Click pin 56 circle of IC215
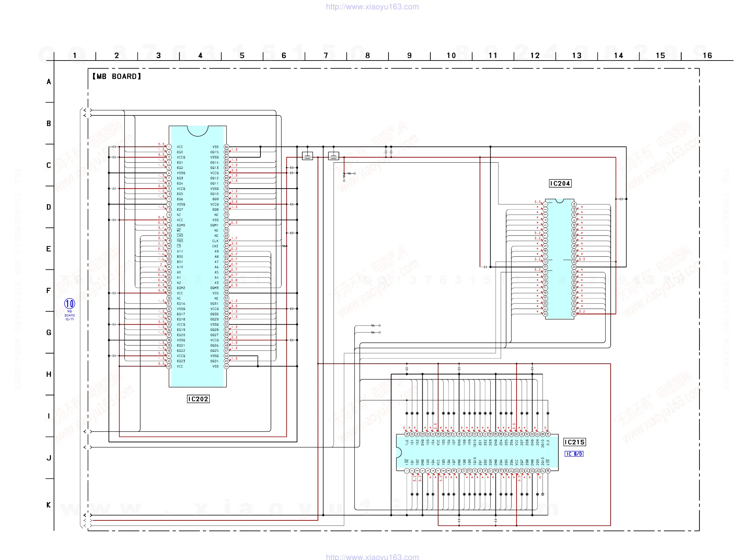745x560 pixels. 407,434
